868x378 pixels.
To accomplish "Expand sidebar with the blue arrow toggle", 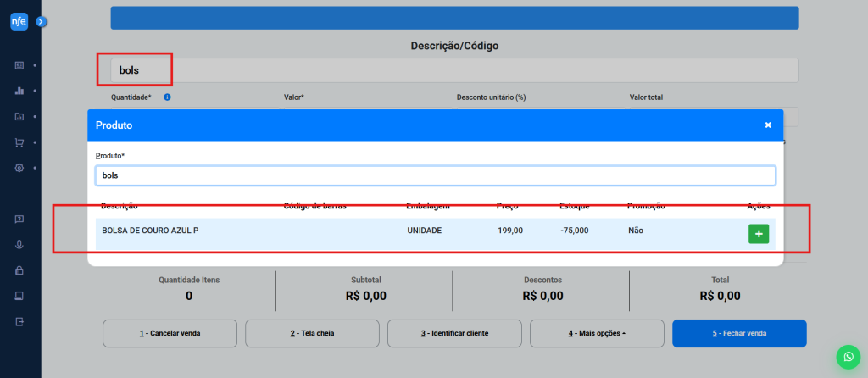I will (x=41, y=22).
